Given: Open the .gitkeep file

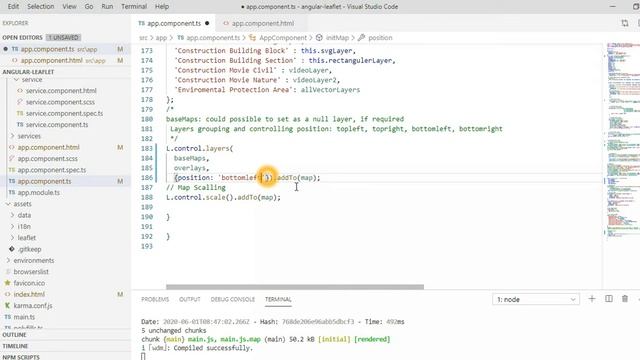Looking at the screenshot, I should point(29,249).
